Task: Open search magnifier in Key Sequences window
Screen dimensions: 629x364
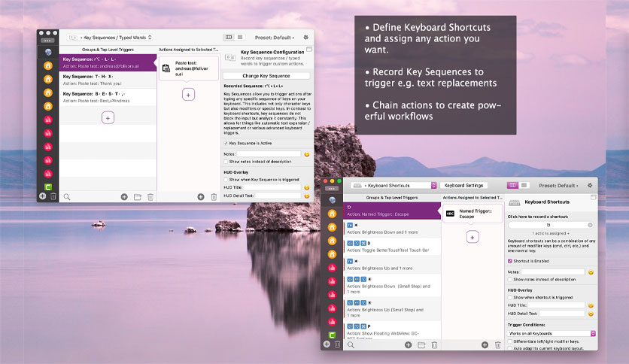Action: pos(67,197)
